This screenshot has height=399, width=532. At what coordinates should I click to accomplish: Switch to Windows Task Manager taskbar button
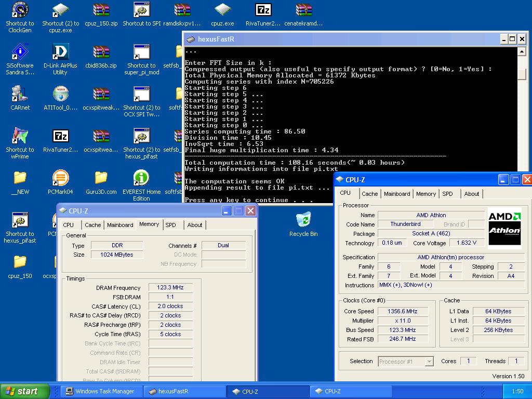tap(101, 391)
